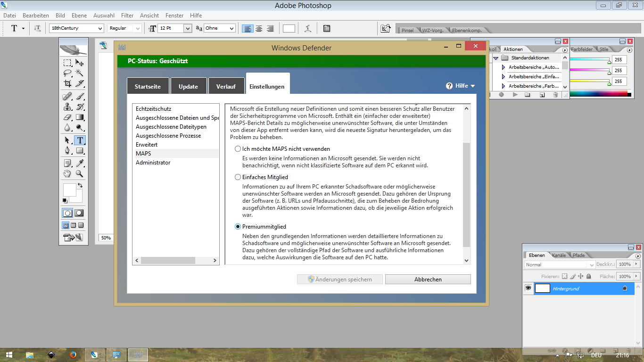Image resolution: width=644 pixels, height=362 pixels.
Task: Select the Notes tool
Action: pyautogui.click(x=68, y=164)
